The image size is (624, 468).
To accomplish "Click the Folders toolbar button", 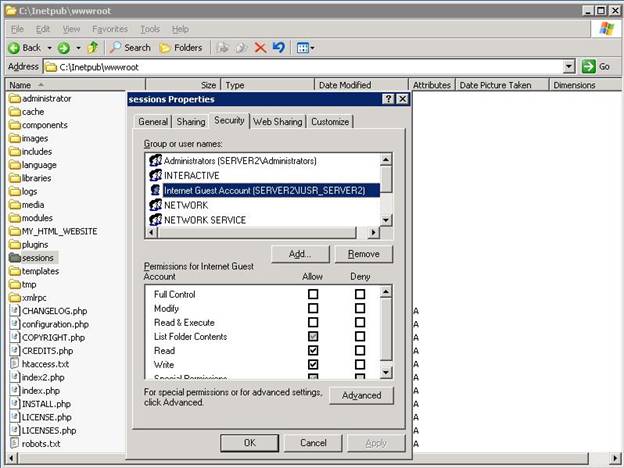I will pyautogui.click(x=181, y=48).
